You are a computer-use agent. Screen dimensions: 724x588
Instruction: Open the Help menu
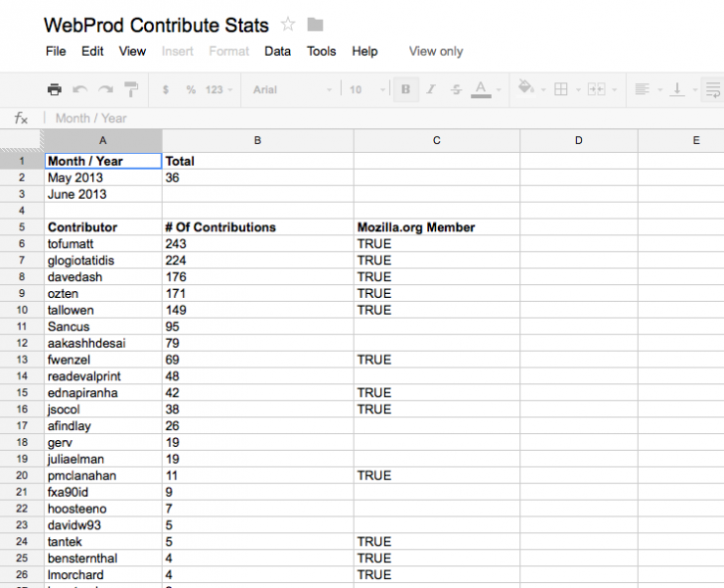coord(364,51)
